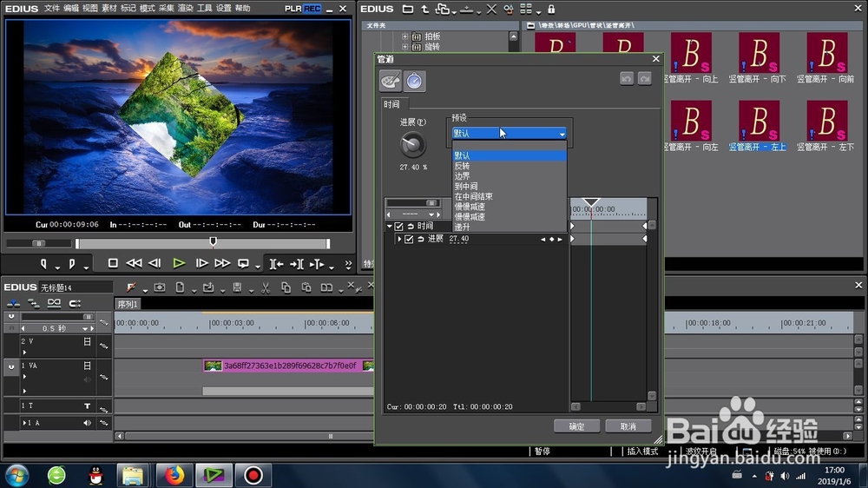Click 确定 to confirm the dialog
Screen dimensions: 868x488
coord(576,426)
